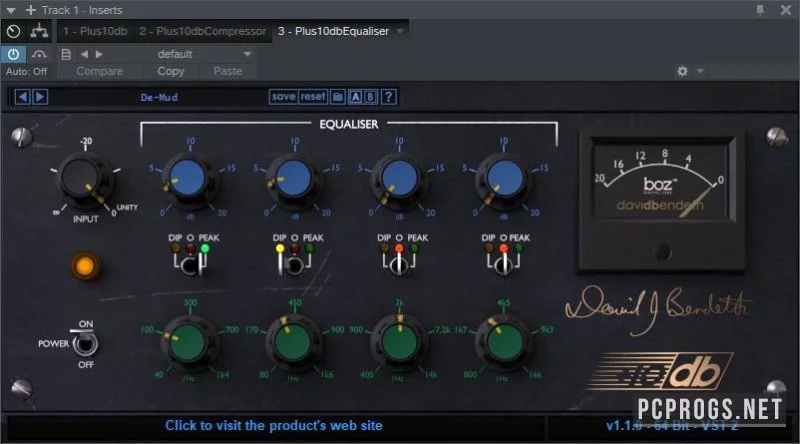Click the automation clock icon
Image resolution: width=800 pixels, height=444 pixels.
14,32
